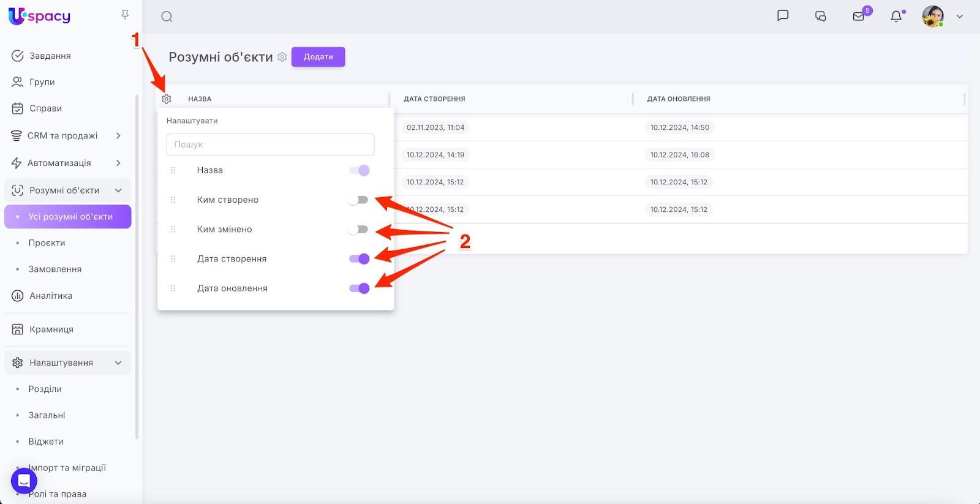Disable the Дата оновлення column toggle

click(359, 288)
